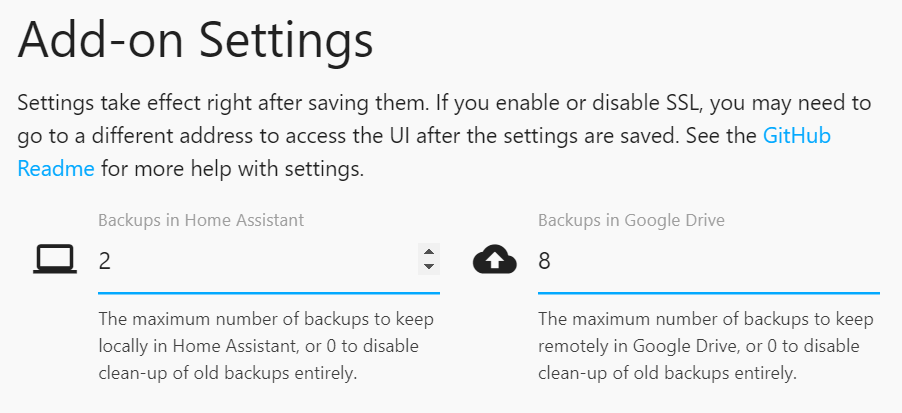Image resolution: width=902 pixels, height=413 pixels.
Task: Open the GitHub Readme link
Action: 796,136
